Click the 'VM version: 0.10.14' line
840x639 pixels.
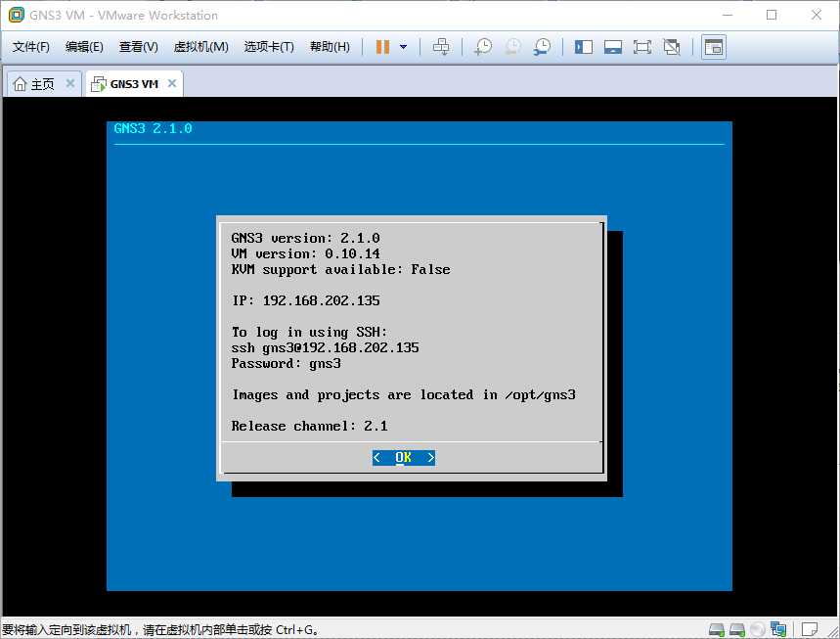(305, 253)
